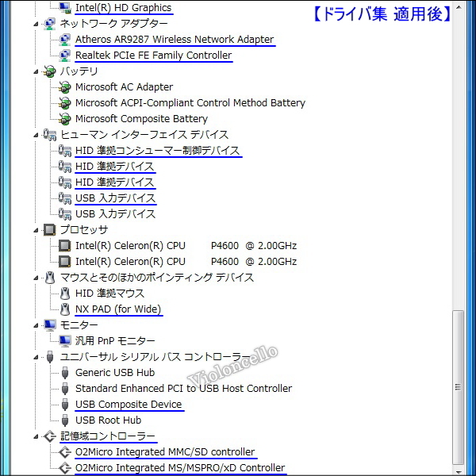
Task: Select the HID 準拠マウス mouse icon
Action: click(65, 294)
